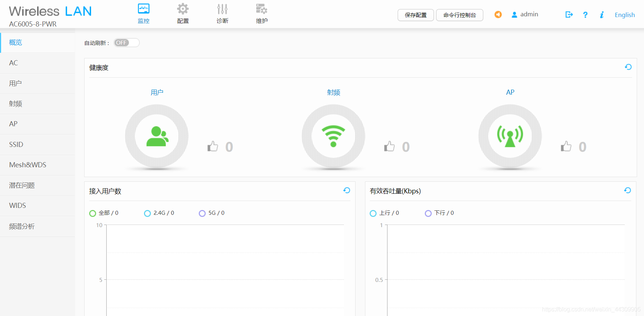Refresh the 健康度 panel
Image resolution: width=644 pixels, height=316 pixels.
click(628, 67)
